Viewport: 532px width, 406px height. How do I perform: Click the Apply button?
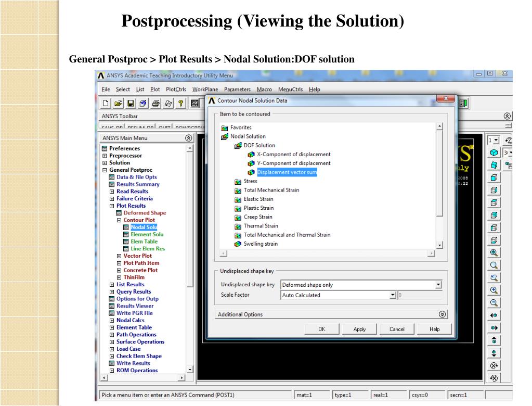click(x=359, y=329)
